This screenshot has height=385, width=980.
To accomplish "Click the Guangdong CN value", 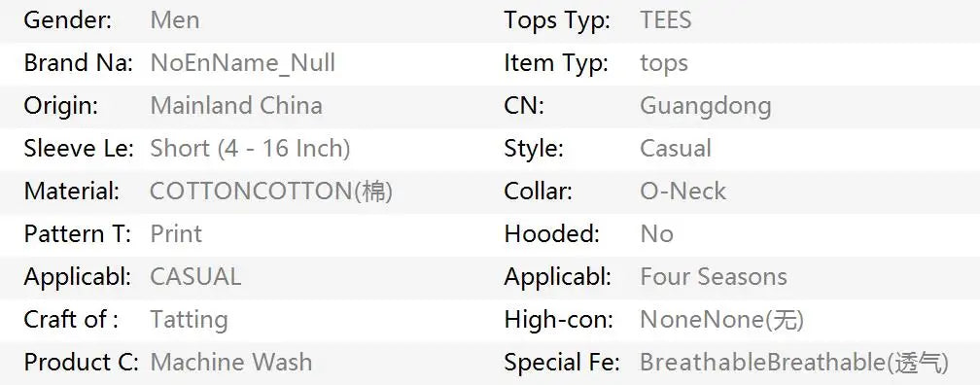I will [706, 106].
